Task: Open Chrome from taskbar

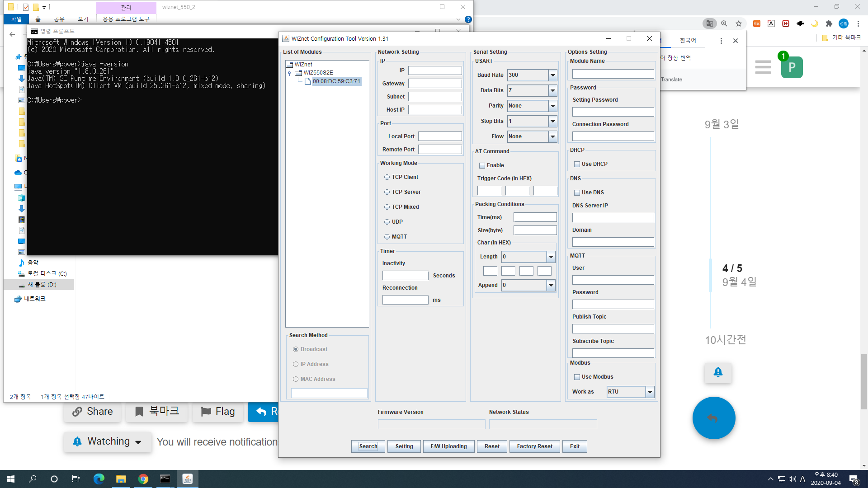Action: pyautogui.click(x=143, y=479)
